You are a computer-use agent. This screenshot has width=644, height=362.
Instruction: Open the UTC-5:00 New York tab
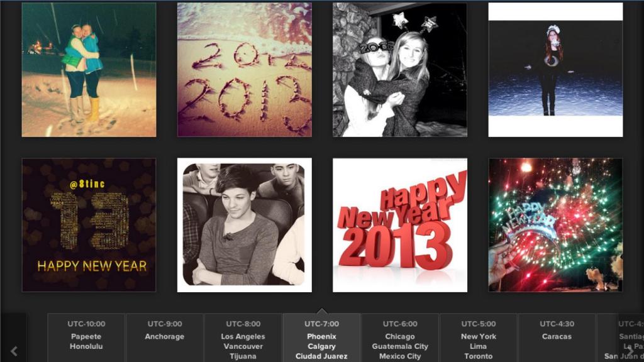(479, 337)
